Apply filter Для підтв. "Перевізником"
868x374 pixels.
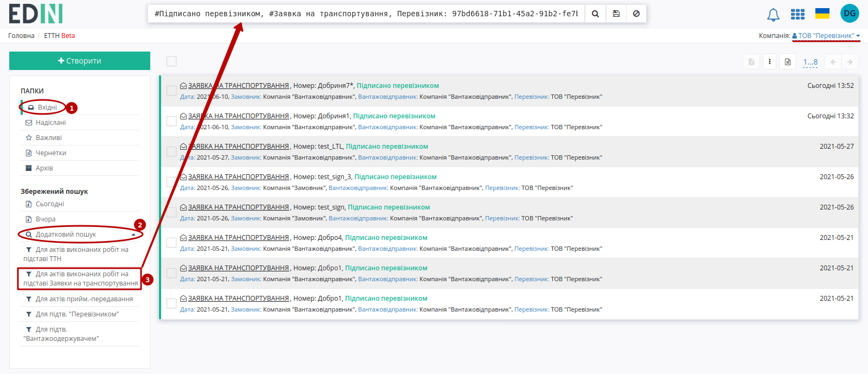tap(80, 314)
